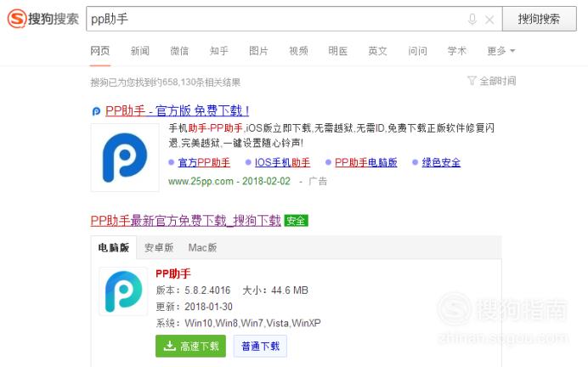Switch to the 微信 tab
This screenshot has height=367, width=588.
[179, 51]
